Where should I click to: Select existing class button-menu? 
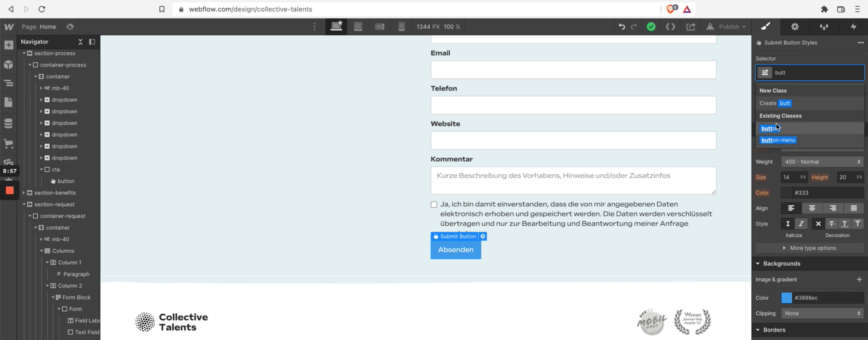click(x=778, y=140)
